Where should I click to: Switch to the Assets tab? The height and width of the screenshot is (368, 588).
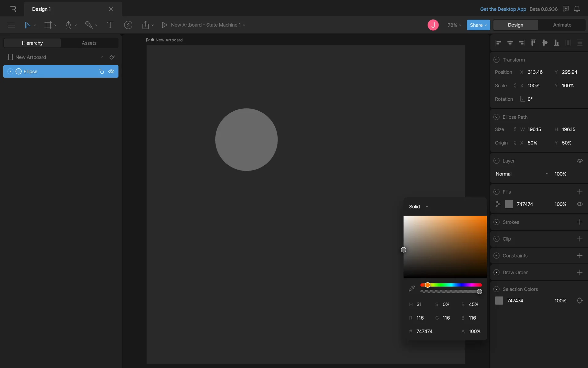[89, 43]
